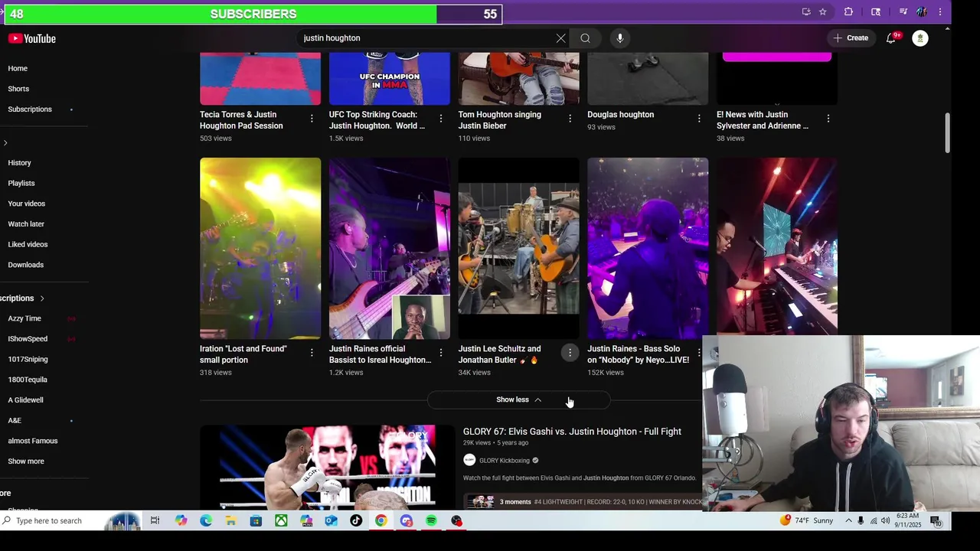
Task: Open the 1017Sniping channel subscription
Action: pos(28,359)
